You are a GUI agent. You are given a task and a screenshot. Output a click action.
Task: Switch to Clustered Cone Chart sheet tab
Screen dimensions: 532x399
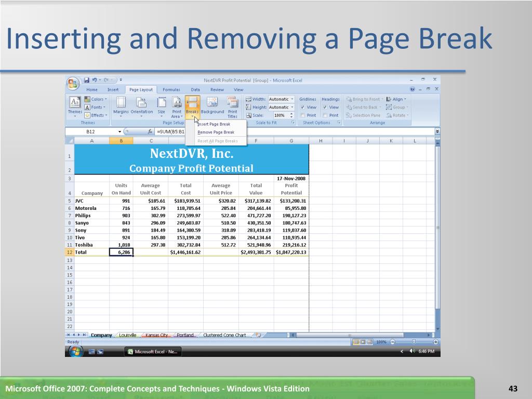coord(224,335)
